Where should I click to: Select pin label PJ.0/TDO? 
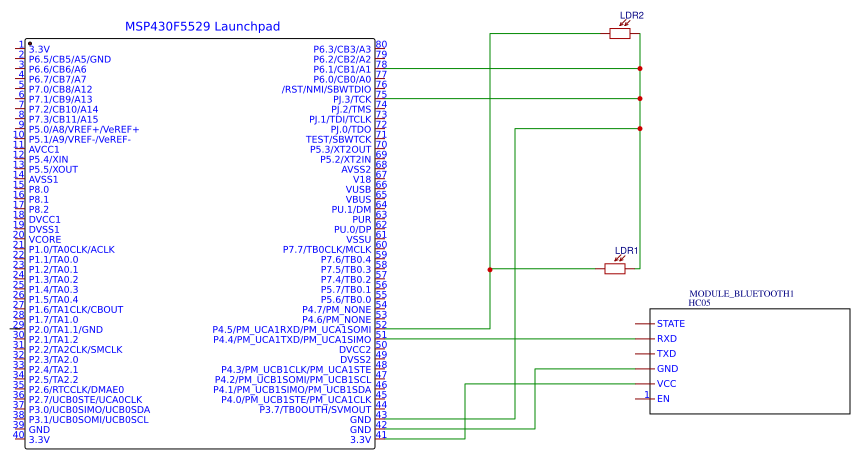[x=351, y=129]
